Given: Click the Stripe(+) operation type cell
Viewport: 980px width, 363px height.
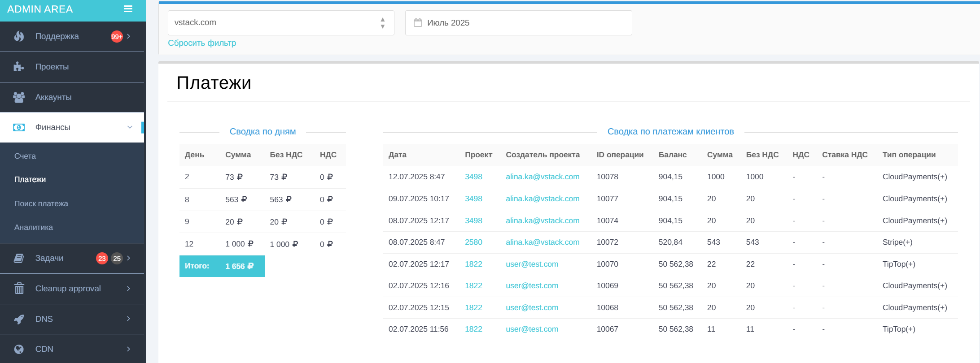Looking at the screenshot, I should [x=897, y=242].
